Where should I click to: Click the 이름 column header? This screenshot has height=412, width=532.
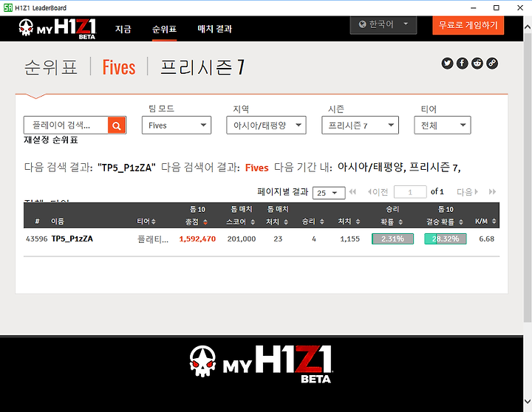coord(58,222)
